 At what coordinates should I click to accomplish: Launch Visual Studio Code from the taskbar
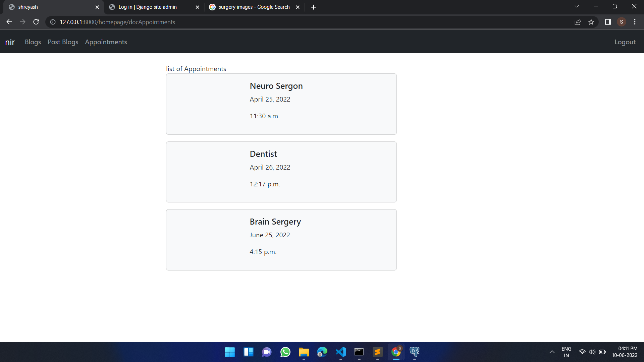tap(340, 352)
